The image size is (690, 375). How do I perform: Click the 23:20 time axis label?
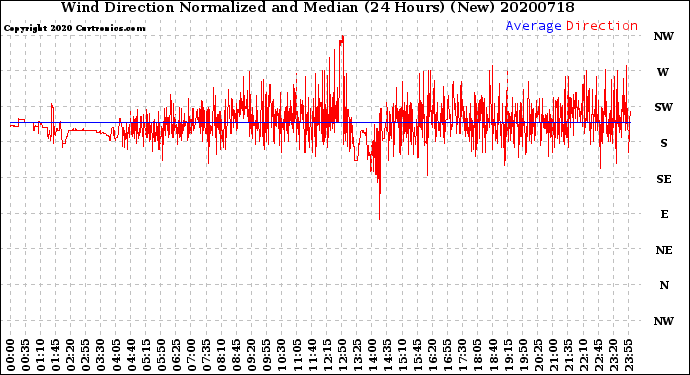click(613, 355)
